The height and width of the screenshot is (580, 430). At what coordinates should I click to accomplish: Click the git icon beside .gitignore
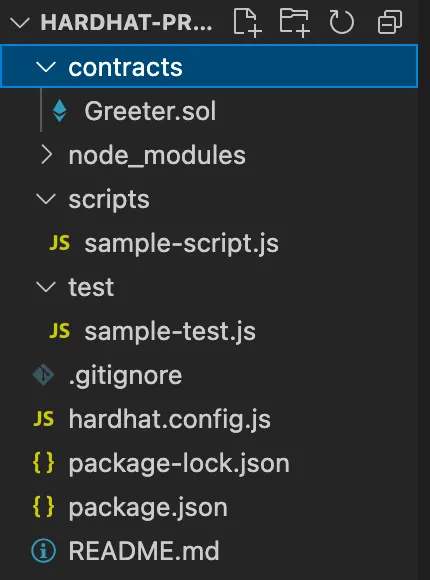coord(43,375)
